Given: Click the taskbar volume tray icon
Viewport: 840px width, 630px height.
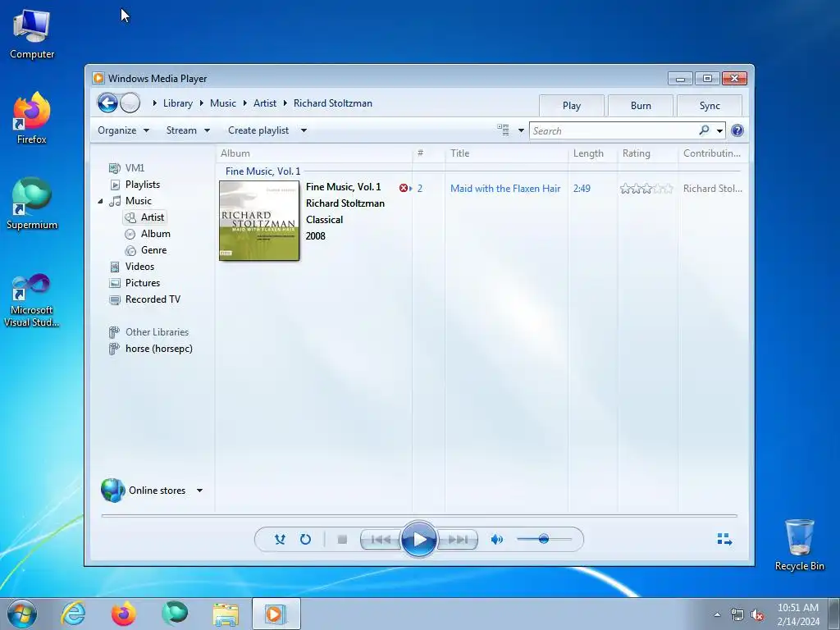Looking at the screenshot, I should click(x=757, y=614).
